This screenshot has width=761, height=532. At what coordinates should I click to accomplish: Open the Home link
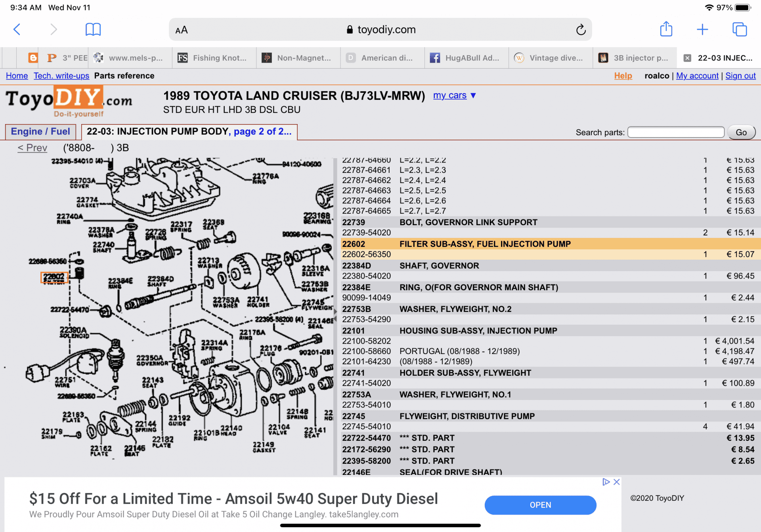pyautogui.click(x=17, y=76)
